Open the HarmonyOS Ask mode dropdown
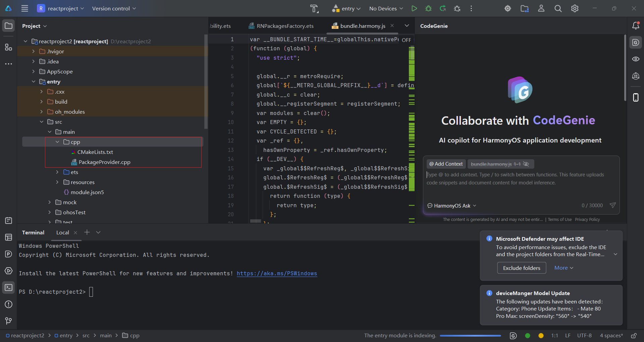Image resolution: width=644 pixels, height=342 pixels. coord(452,206)
